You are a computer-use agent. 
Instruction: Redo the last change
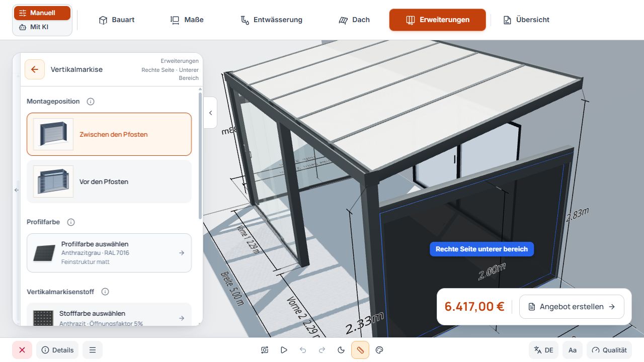click(322, 350)
